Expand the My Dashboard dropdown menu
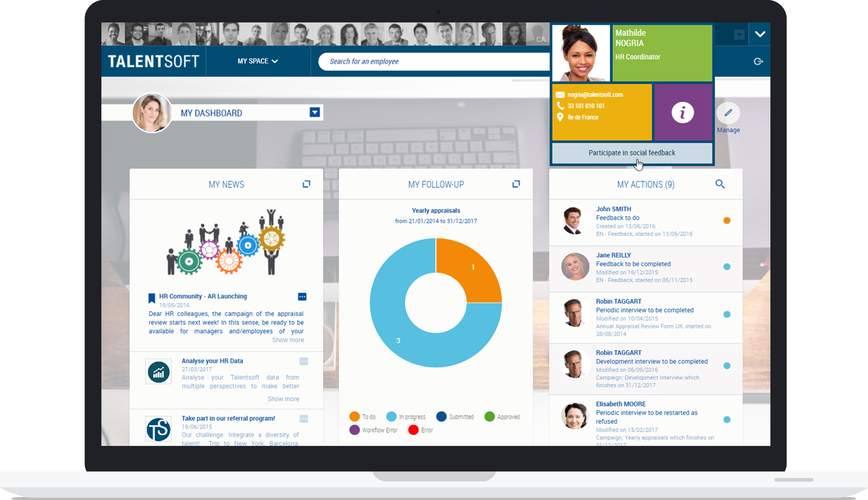The image size is (868, 500). coord(314,113)
